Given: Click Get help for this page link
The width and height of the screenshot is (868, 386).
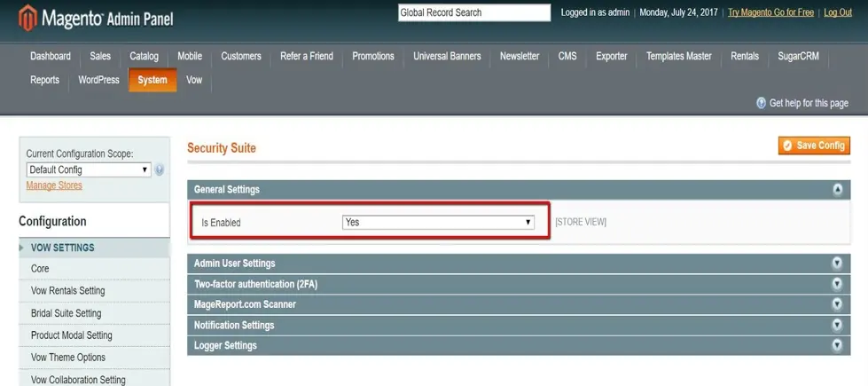Looking at the screenshot, I should tap(809, 103).
